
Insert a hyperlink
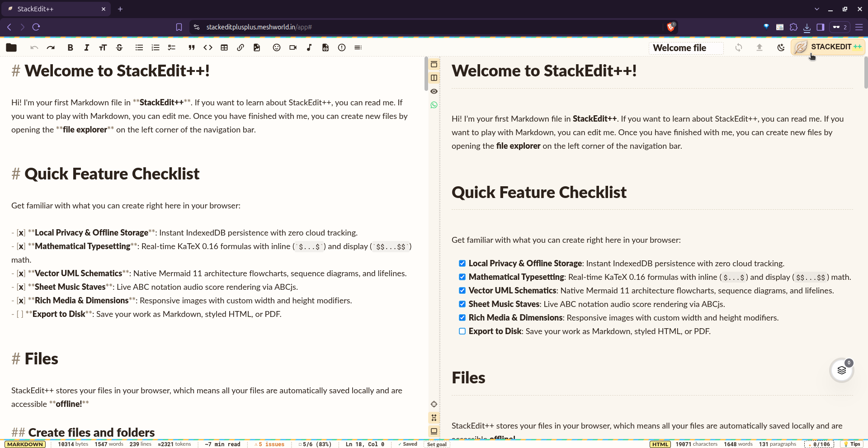point(241,47)
